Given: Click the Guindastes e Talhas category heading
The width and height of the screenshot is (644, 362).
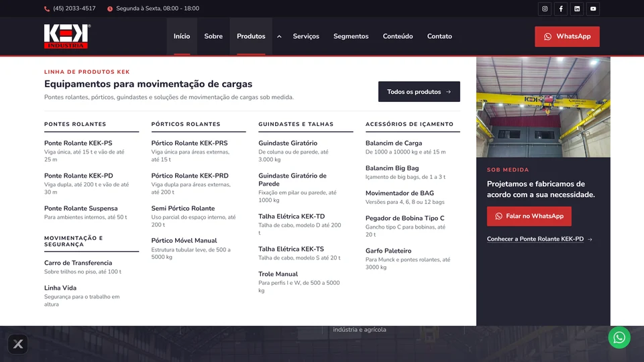Looking at the screenshot, I should 296,124.
